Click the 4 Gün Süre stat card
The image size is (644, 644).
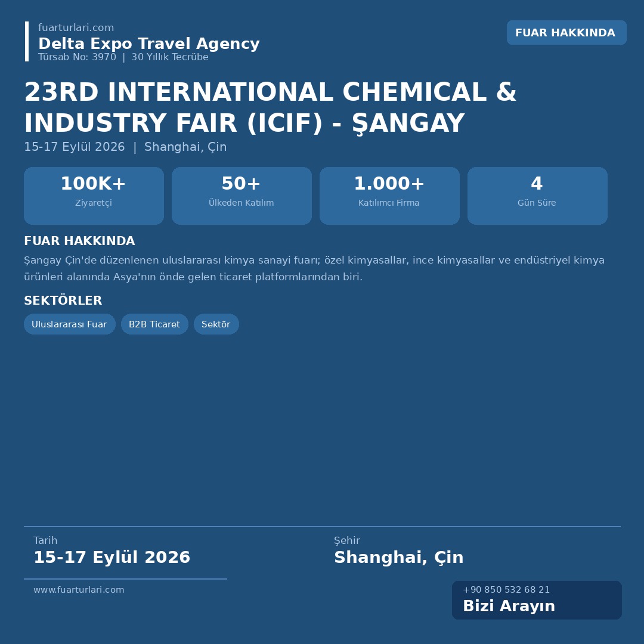pyautogui.click(x=537, y=196)
